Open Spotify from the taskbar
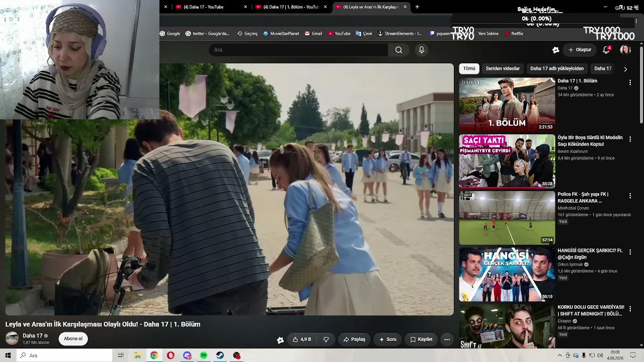The height and width of the screenshot is (362, 644). (x=203, y=355)
